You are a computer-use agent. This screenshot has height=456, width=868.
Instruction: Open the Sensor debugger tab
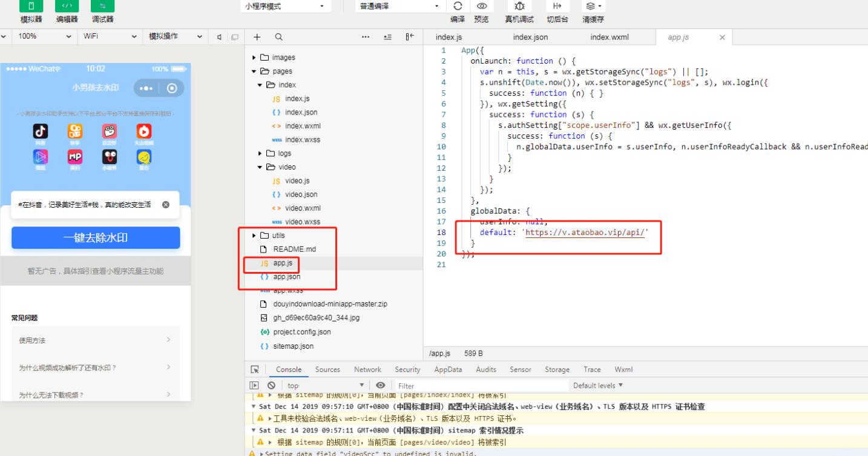click(x=520, y=369)
